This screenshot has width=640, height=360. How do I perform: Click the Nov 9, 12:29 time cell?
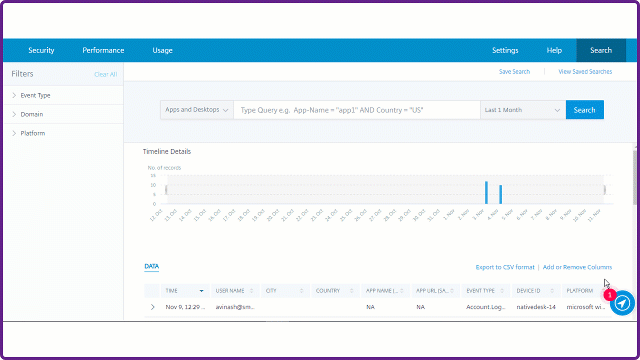185,307
